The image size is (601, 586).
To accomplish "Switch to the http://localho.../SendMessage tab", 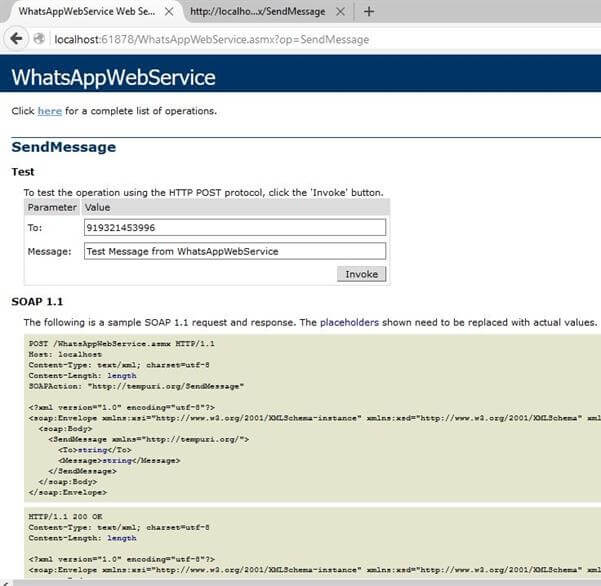I will [258, 11].
